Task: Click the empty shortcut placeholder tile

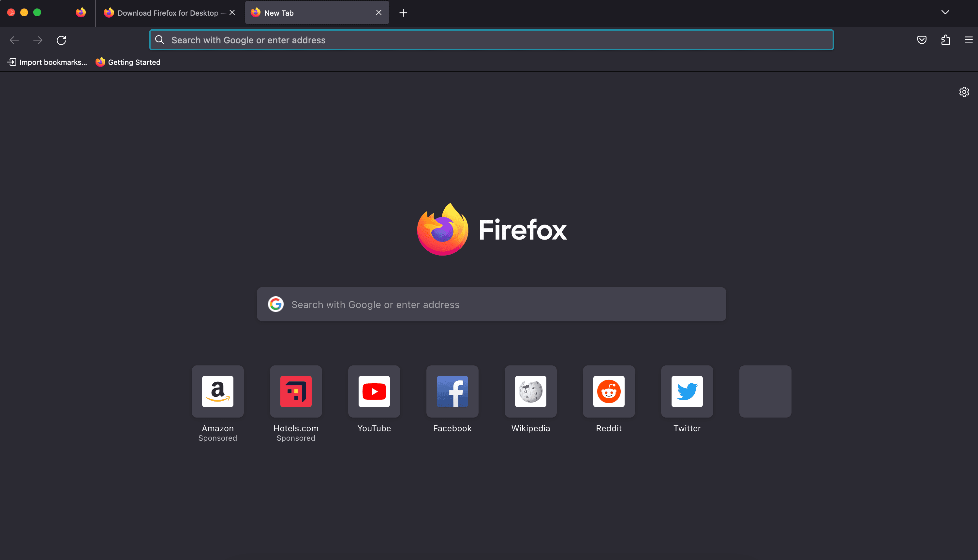Action: (x=765, y=391)
